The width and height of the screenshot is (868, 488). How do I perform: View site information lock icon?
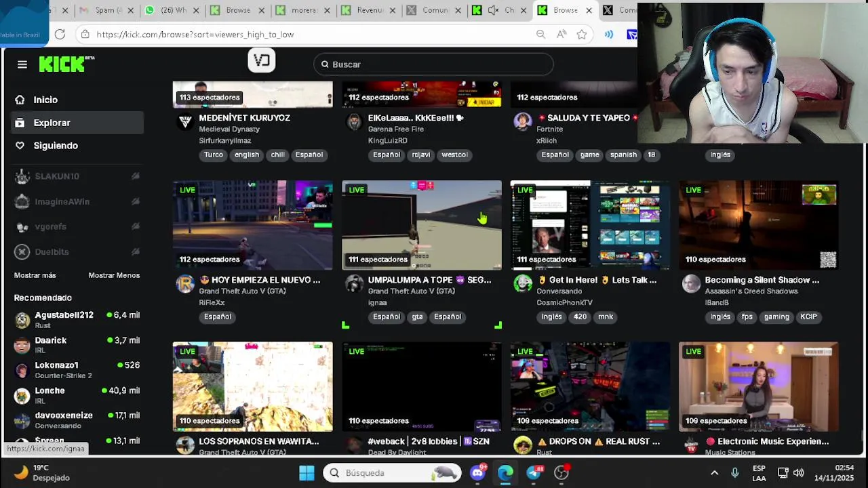(x=85, y=35)
